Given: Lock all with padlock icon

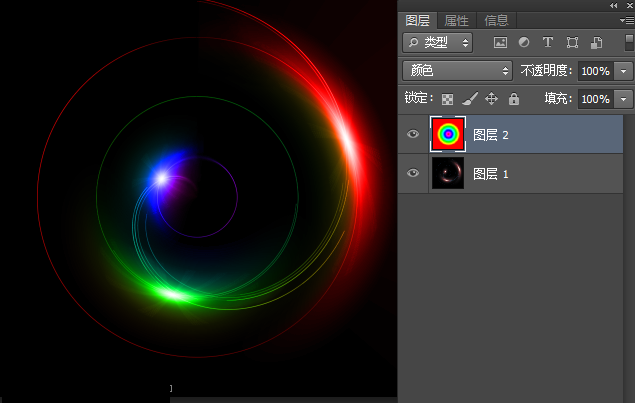Looking at the screenshot, I should click(514, 98).
